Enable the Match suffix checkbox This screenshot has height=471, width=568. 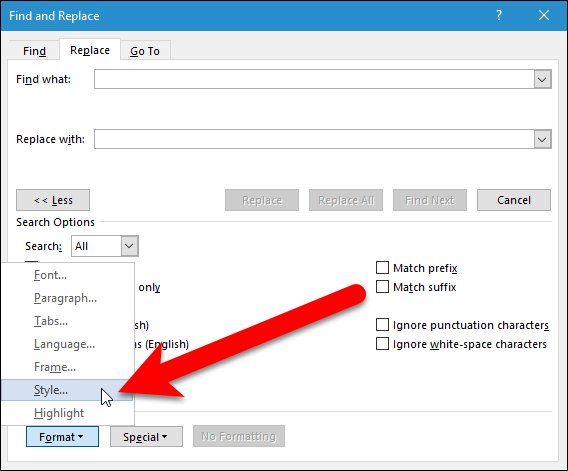(x=382, y=287)
